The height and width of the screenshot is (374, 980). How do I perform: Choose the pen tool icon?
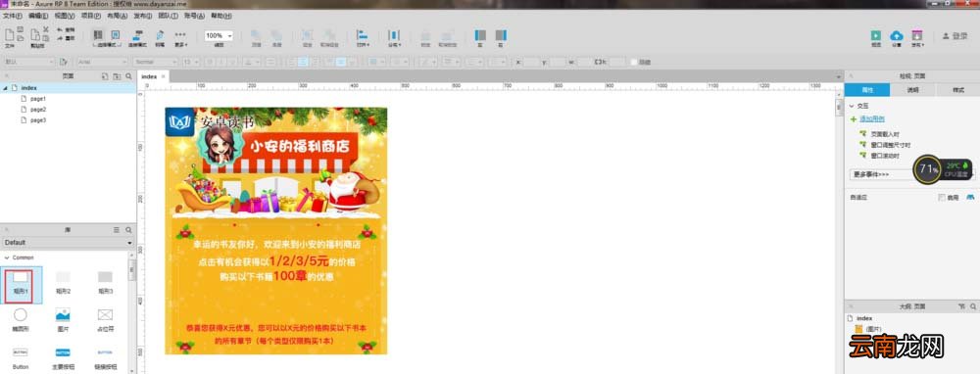click(160, 35)
